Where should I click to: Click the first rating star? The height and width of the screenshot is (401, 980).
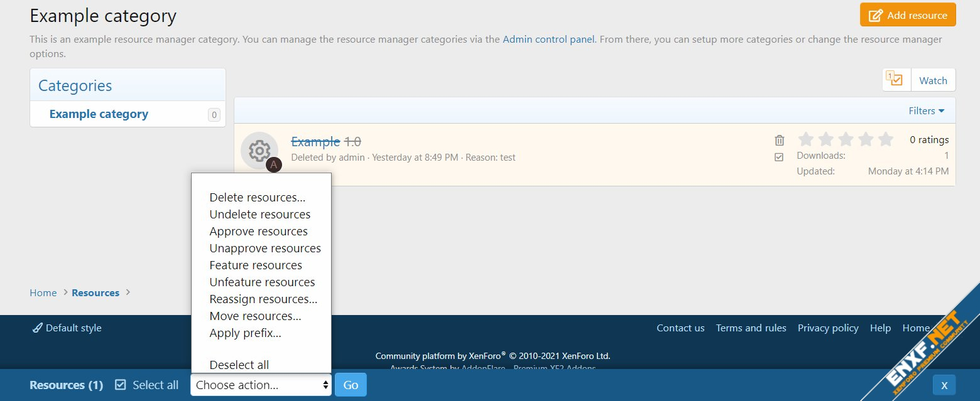(806, 139)
